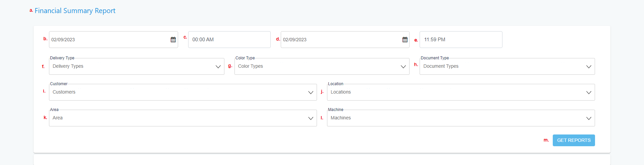Open the Document Types combo box

[507, 66]
